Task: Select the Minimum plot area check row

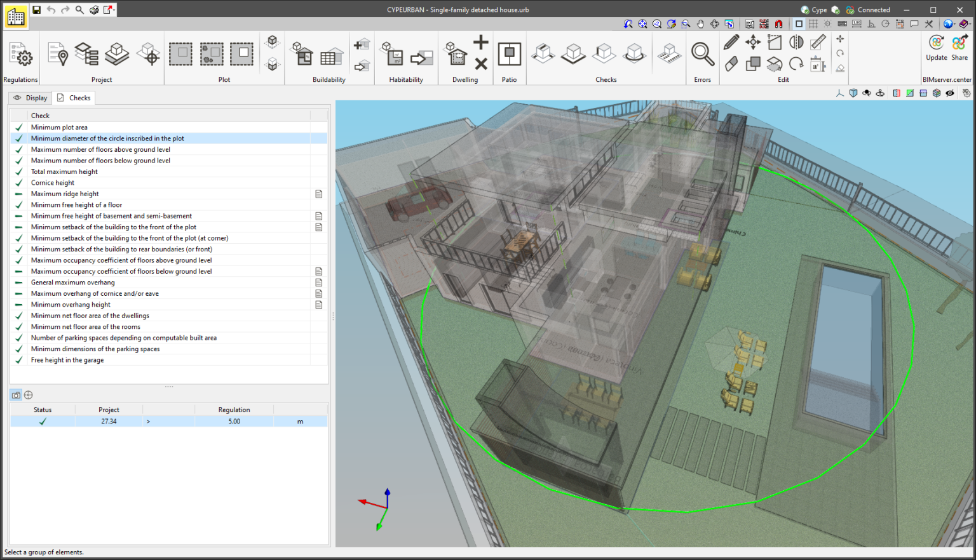Action: 59,127
